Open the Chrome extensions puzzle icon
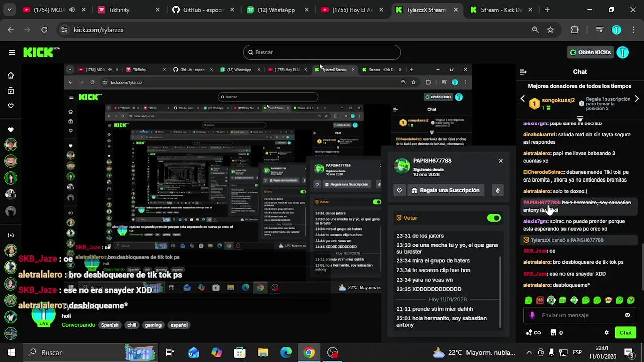644x362 pixels. 575,30
